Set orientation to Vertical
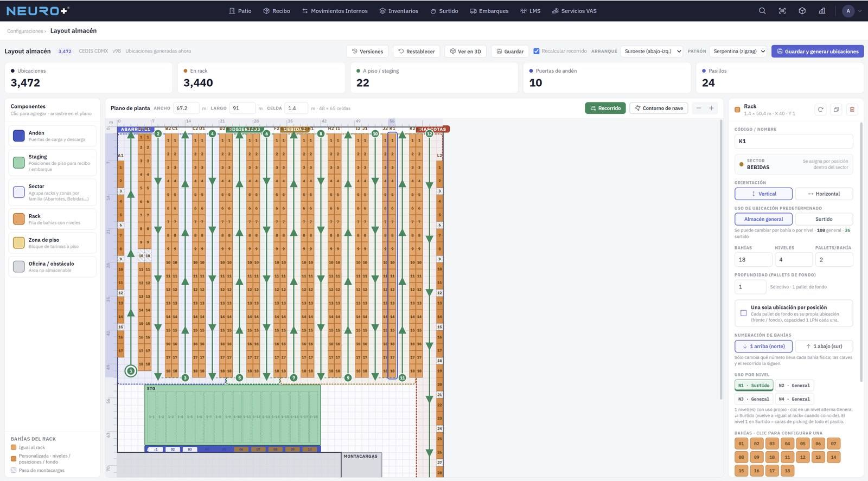 [763, 194]
